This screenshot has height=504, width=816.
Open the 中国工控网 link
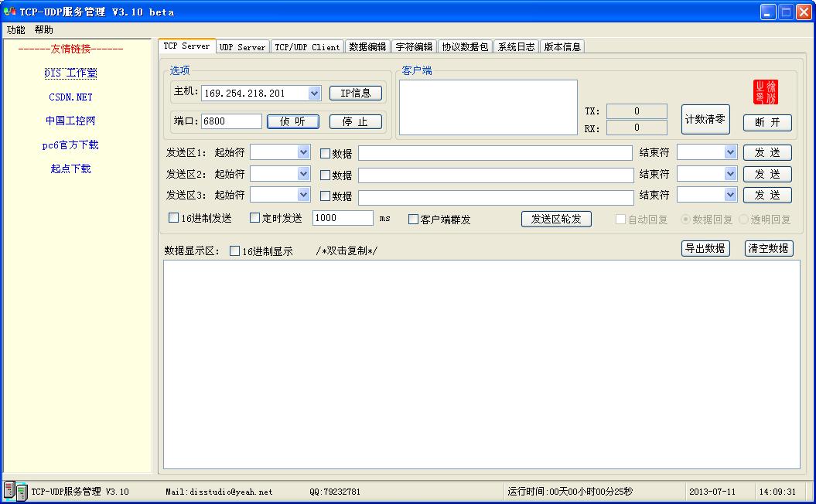coord(71,121)
